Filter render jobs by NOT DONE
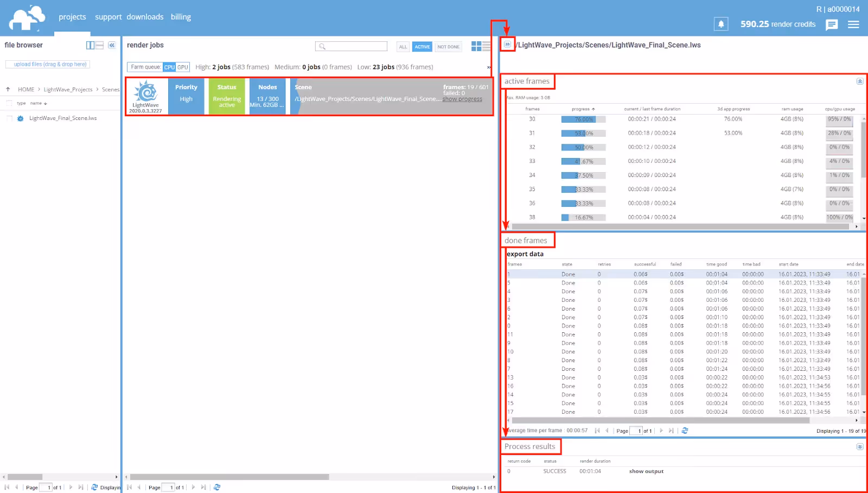 pos(449,47)
